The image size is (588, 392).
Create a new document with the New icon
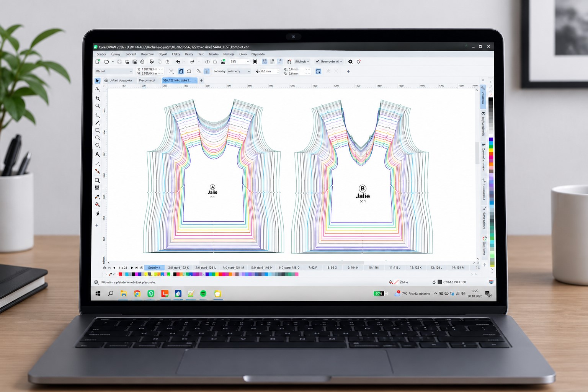click(x=98, y=62)
